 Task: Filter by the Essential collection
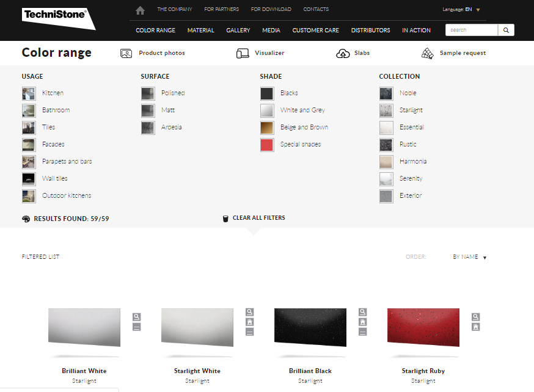coord(401,127)
